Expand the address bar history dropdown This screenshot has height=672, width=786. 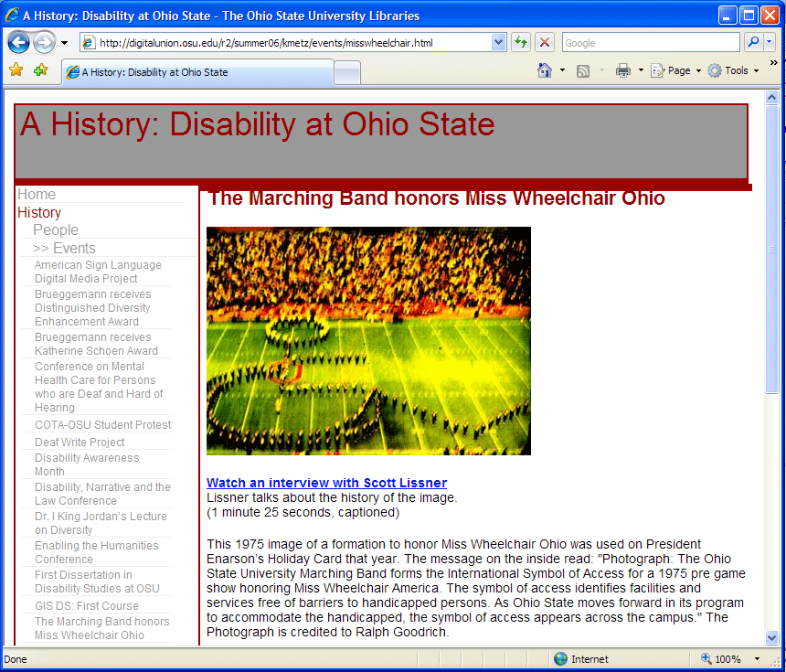tap(498, 43)
